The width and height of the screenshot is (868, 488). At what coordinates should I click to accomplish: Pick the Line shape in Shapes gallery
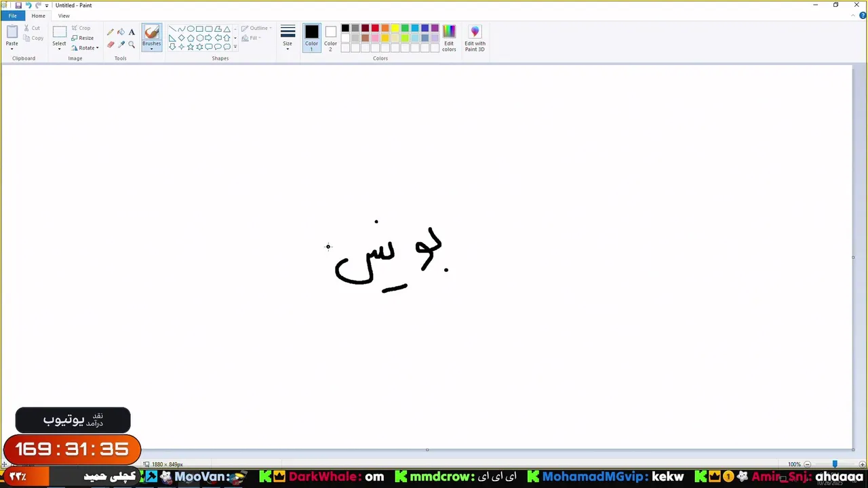point(172,29)
